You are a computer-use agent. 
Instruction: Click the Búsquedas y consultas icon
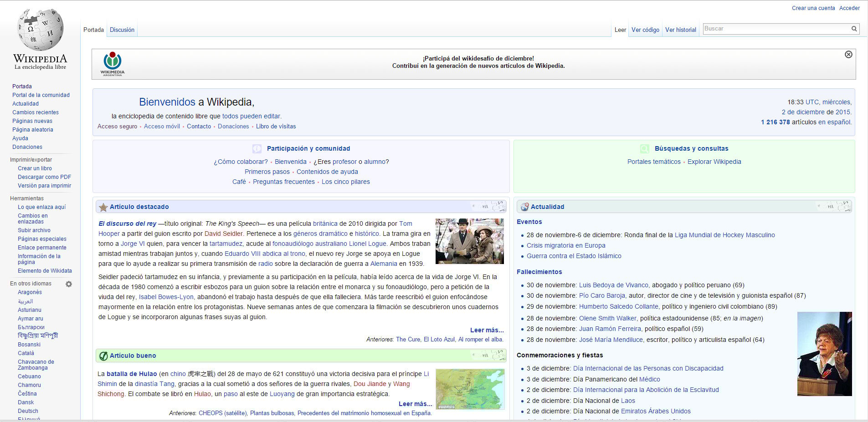pyautogui.click(x=644, y=149)
